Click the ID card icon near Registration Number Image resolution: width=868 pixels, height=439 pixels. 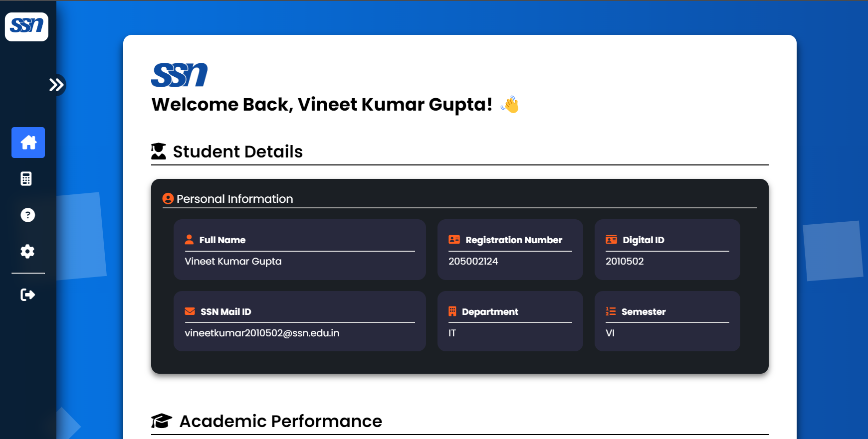(454, 239)
